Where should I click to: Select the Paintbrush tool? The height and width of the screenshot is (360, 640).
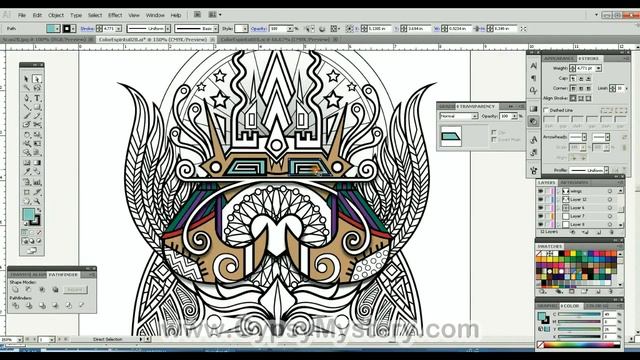click(27, 116)
